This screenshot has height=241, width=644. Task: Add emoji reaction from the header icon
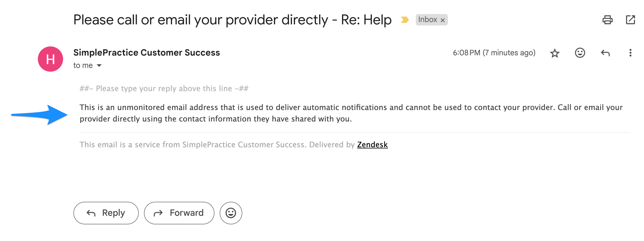[580, 53]
